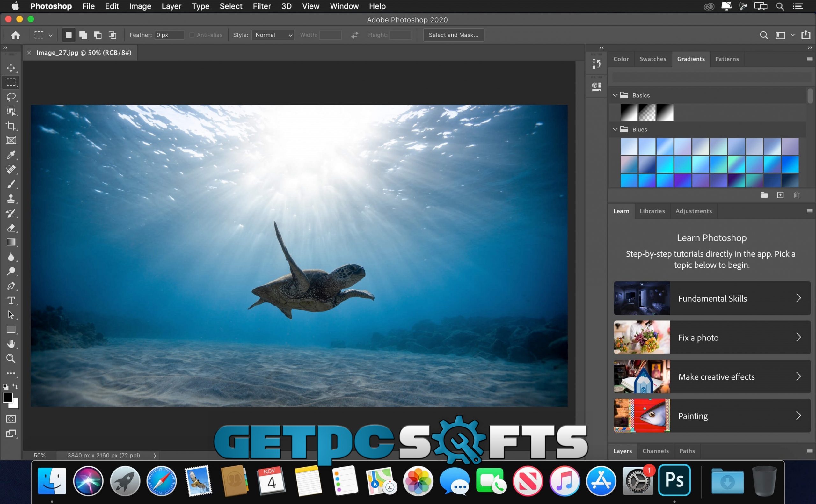
Task: Open the History panel icon
Action: pyautogui.click(x=596, y=64)
